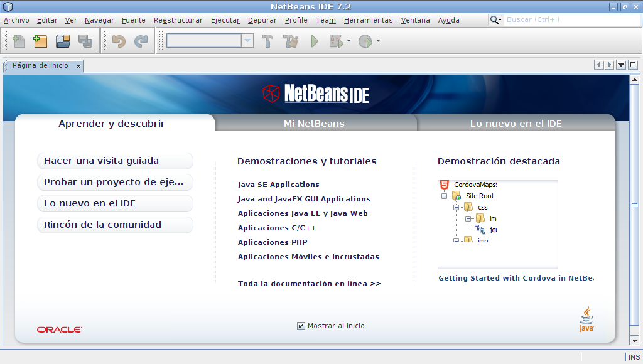Switch to the Mi NetBeans tab
Image resolution: width=643 pixels, height=364 pixels.
(x=315, y=123)
